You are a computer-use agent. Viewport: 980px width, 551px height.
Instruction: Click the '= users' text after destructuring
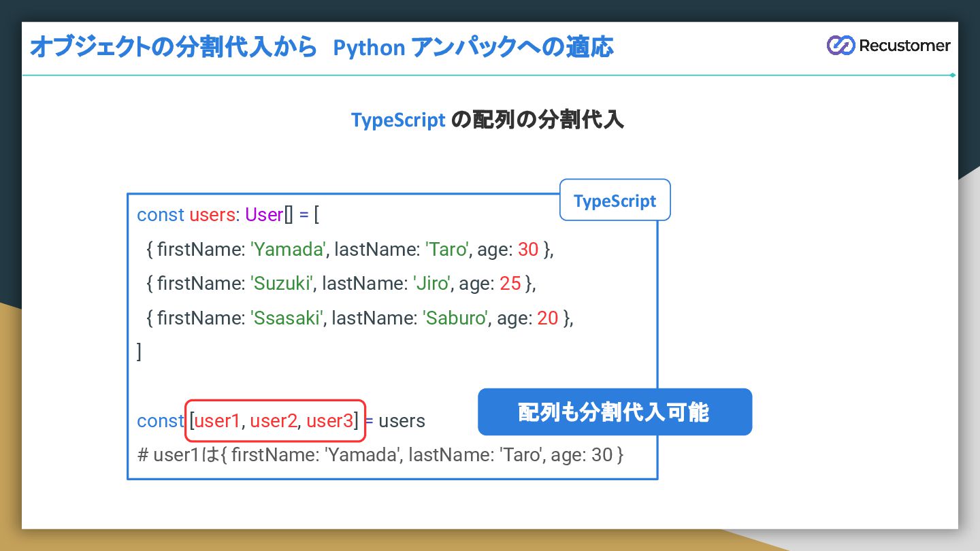click(x=395, y=421)
